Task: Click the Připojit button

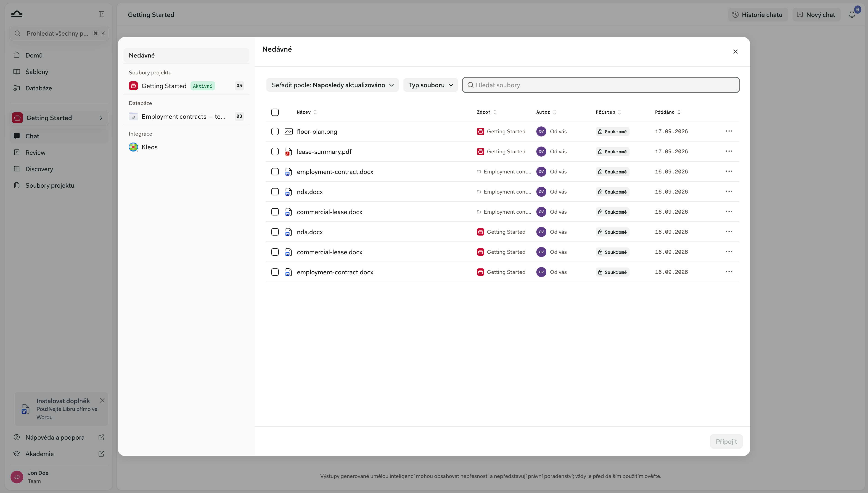Action: click(726, 442)
